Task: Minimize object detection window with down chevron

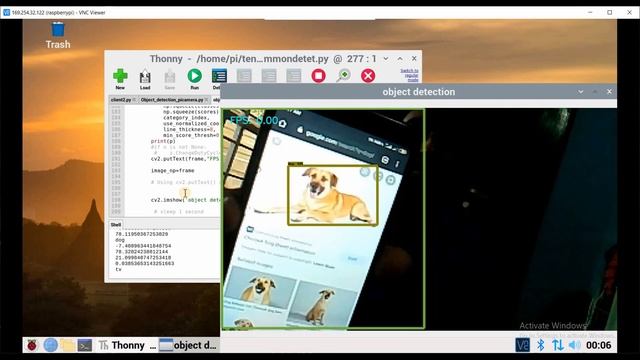Action: pyautogui.click(x=580, y=92)
